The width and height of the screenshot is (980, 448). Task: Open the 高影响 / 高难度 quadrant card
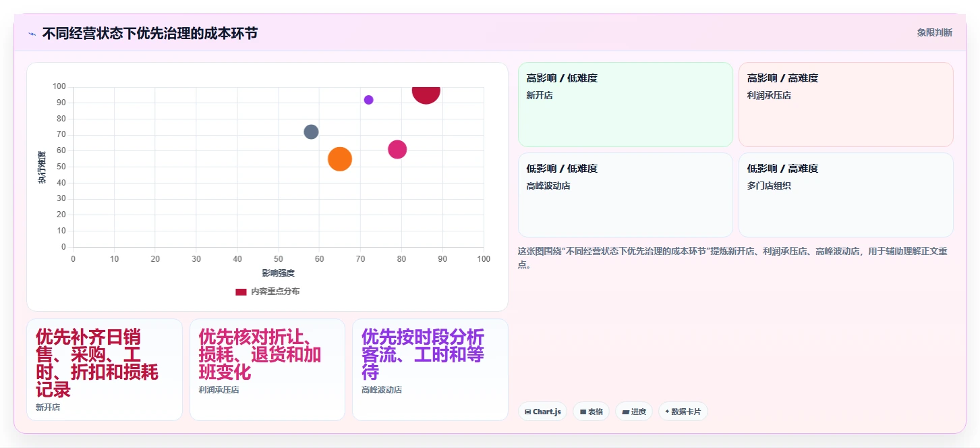tap(846, 105)
